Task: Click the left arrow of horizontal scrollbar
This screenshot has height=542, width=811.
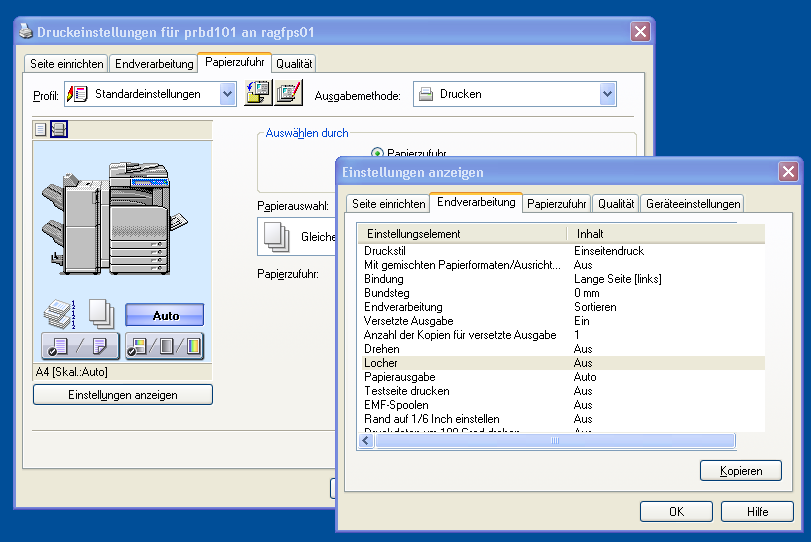Action: pos(366,441)
